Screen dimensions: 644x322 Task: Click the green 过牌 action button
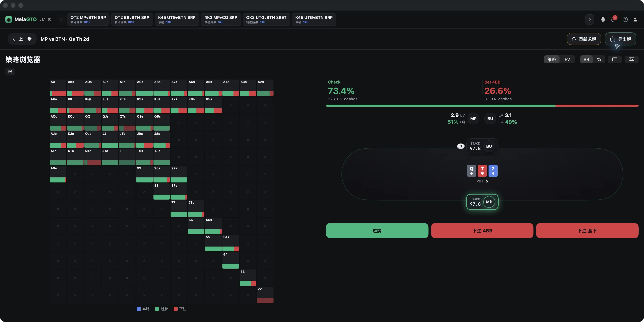[x=377, y=230]
